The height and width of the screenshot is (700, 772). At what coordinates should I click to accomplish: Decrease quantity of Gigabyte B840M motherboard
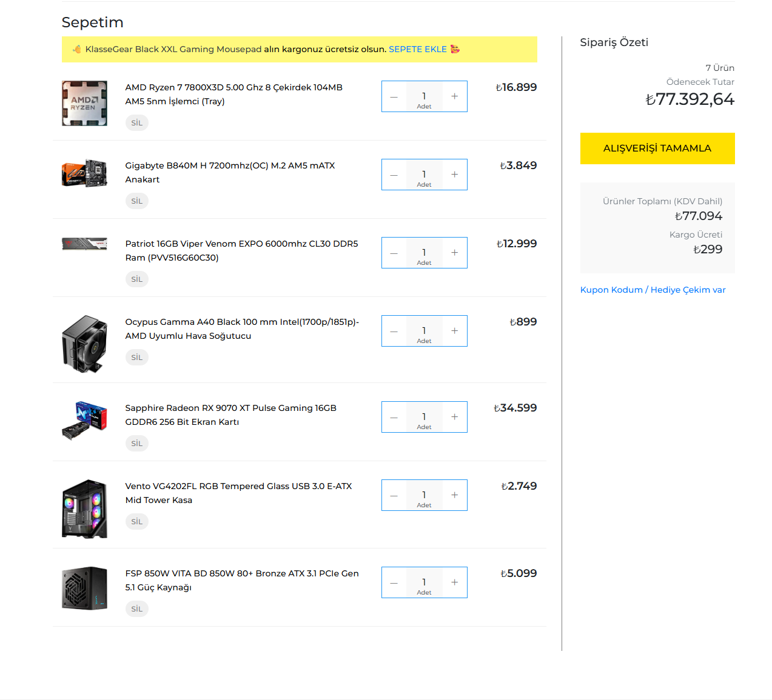tap(394, 175)
